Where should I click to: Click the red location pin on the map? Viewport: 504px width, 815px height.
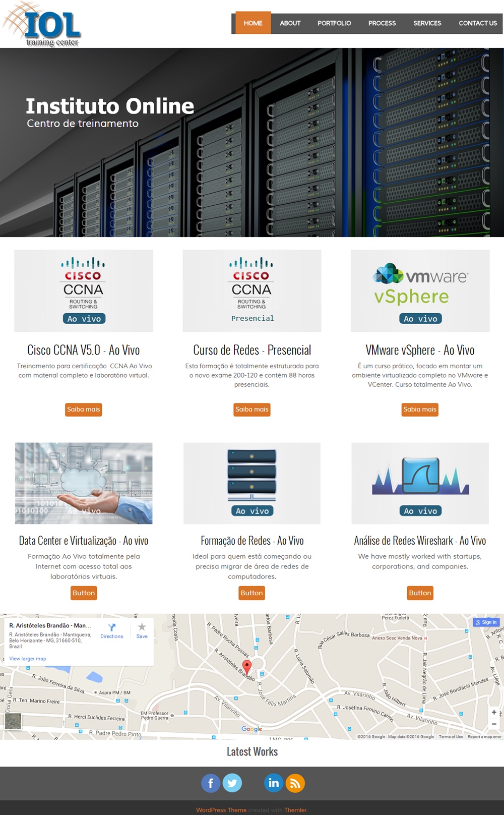click(247, 667)
